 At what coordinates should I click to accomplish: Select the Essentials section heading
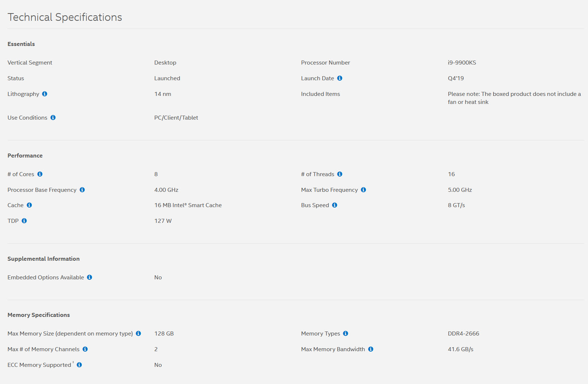click(x=21, y=44)
